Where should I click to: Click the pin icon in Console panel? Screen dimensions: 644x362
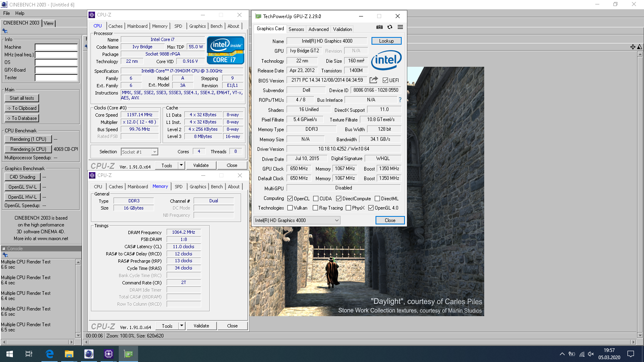click(x=5, y=255)
